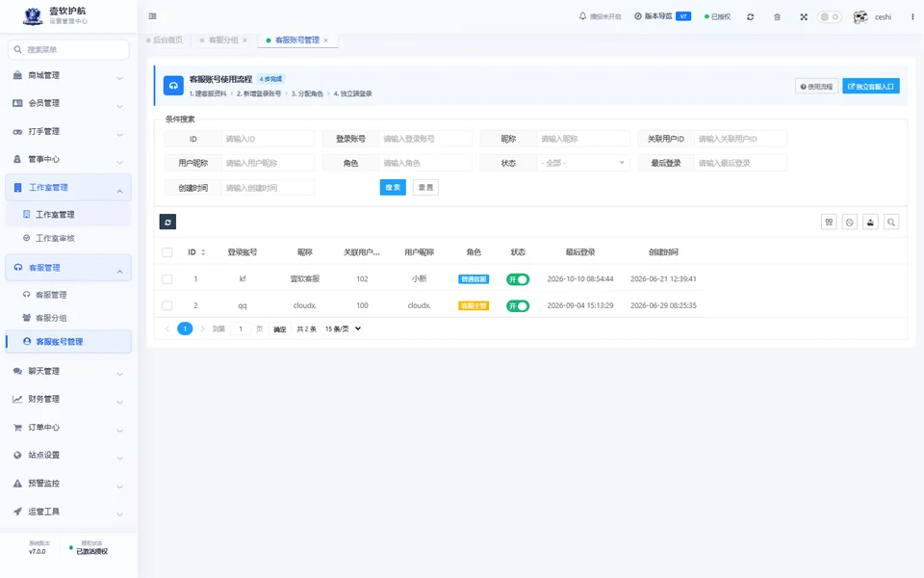Image resolution: width=924 pixels, height=578 pixels.
Task: Close the 客服分组 tab
Action: [245, 40]
